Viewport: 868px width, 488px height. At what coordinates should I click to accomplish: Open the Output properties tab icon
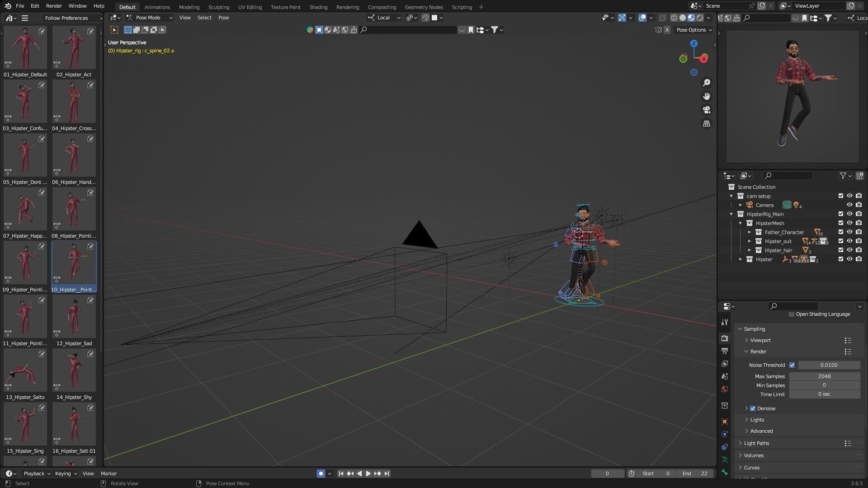(725, 351)
